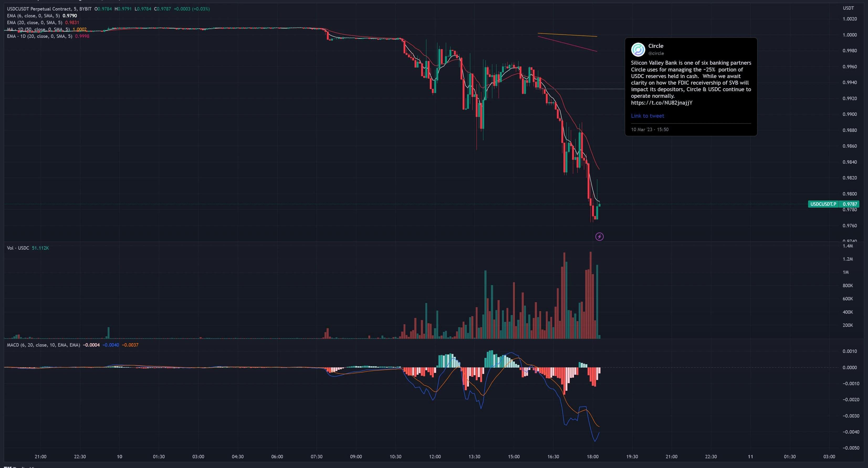The image size is (868, 468).
Task: Select the MACD (6, 20, close, 10) legend
Action: (44, 345)
